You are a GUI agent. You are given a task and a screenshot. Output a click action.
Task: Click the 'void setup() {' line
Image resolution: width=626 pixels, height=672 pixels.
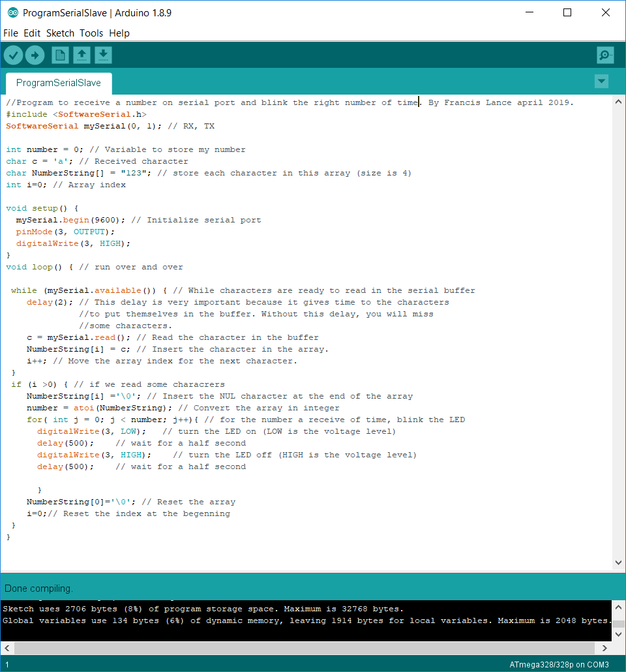(42, 208)
